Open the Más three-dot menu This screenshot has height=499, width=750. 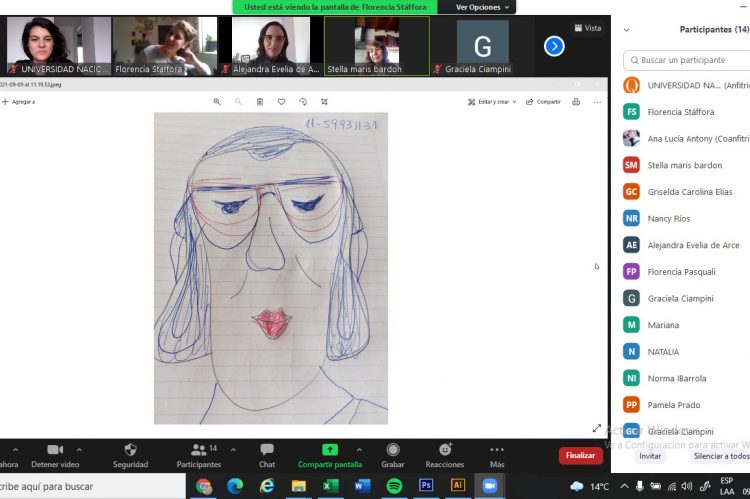[497, 450]
